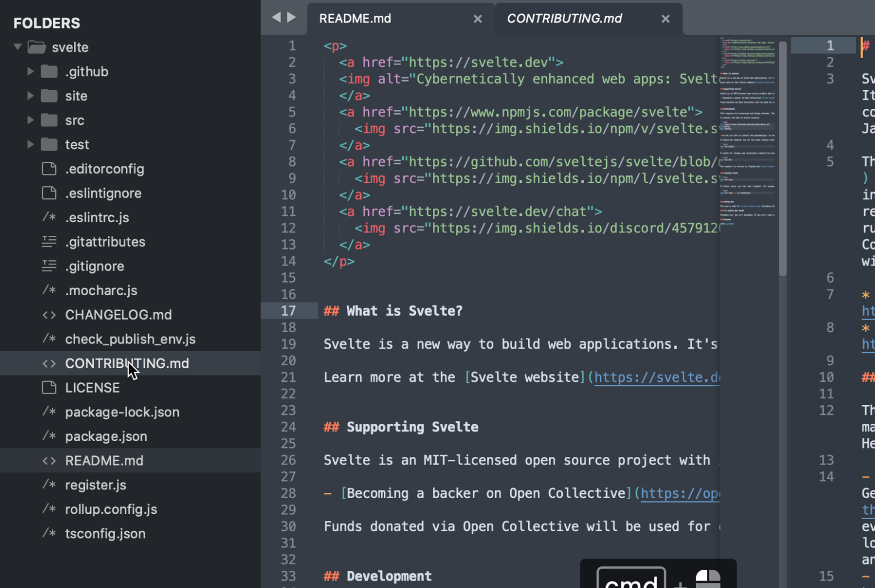Click the https://svelte.dev href on line 2

[x=479, y=62]
